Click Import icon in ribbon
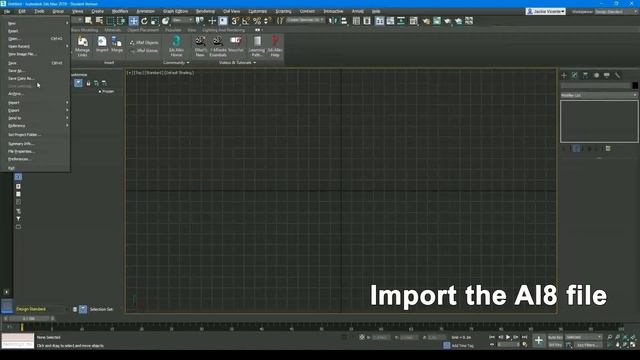The image size is (640, 360). [x=102, y=44]
